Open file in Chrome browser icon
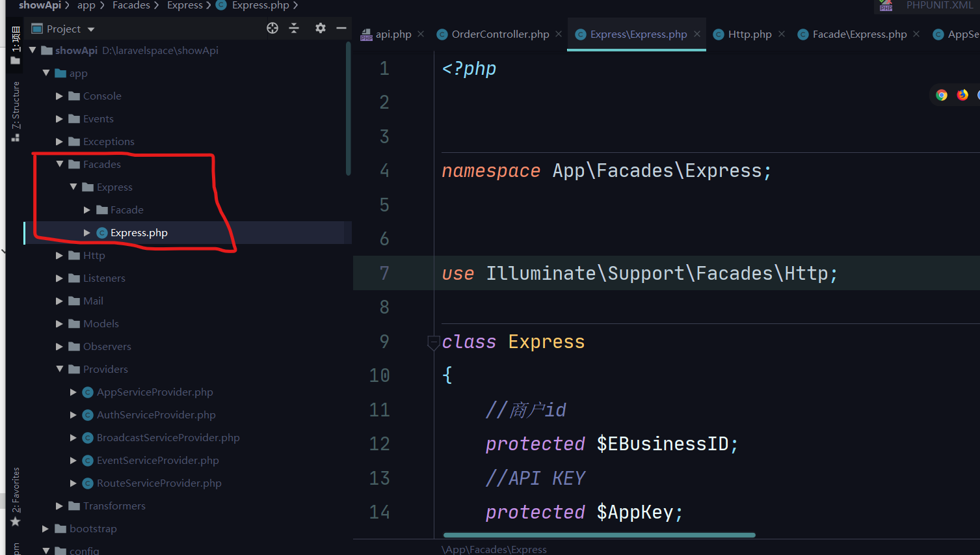Image resolution: width=980 pixels, height=555 pixels. (x=942, y=95)
